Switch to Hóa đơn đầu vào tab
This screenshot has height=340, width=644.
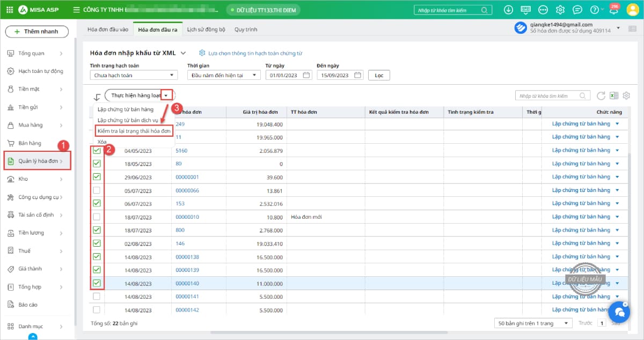108,29
